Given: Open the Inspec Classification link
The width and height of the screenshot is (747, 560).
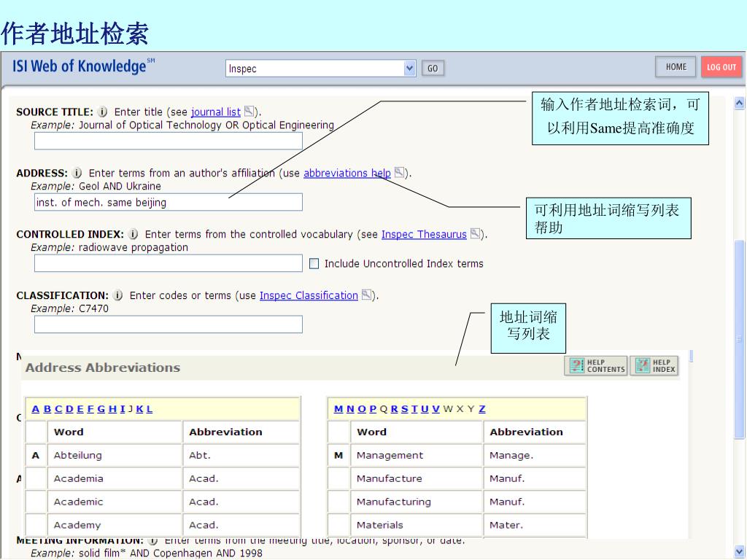Looking at the screenshot, I should 309,295.
